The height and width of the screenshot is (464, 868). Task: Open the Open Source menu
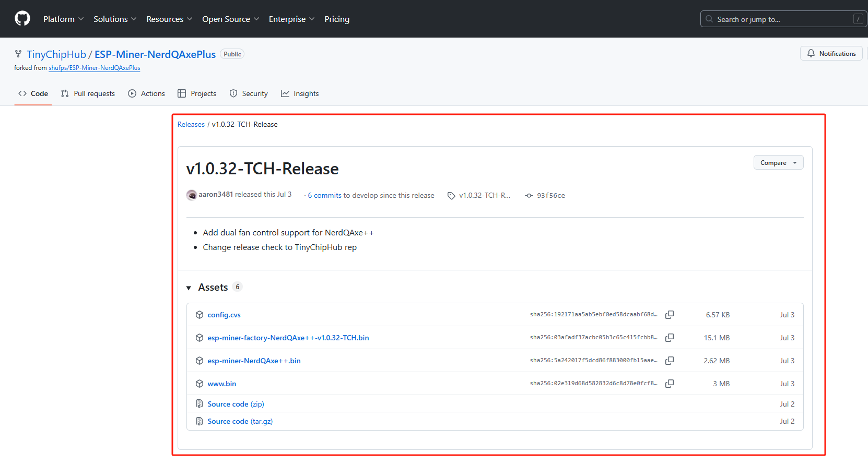click(x=230, y=19)
